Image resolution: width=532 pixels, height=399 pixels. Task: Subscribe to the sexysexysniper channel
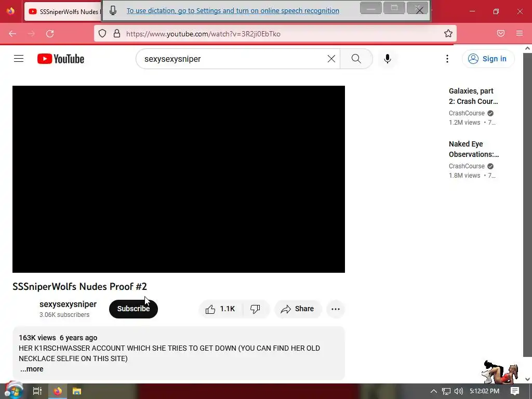click(x=134, y=309)
